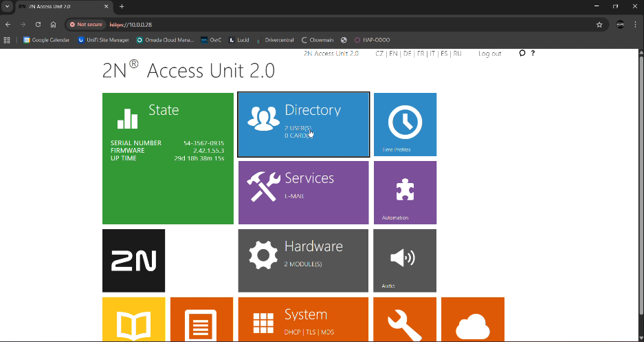
Task: Switch language to EN
Action: coord(393,54)
